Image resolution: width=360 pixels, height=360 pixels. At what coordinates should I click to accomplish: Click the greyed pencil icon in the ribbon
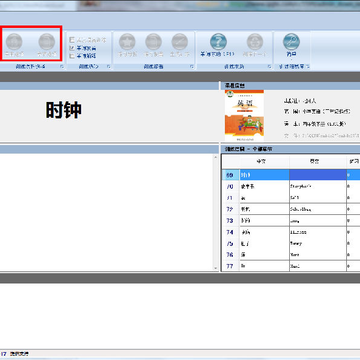click(180, 42)
